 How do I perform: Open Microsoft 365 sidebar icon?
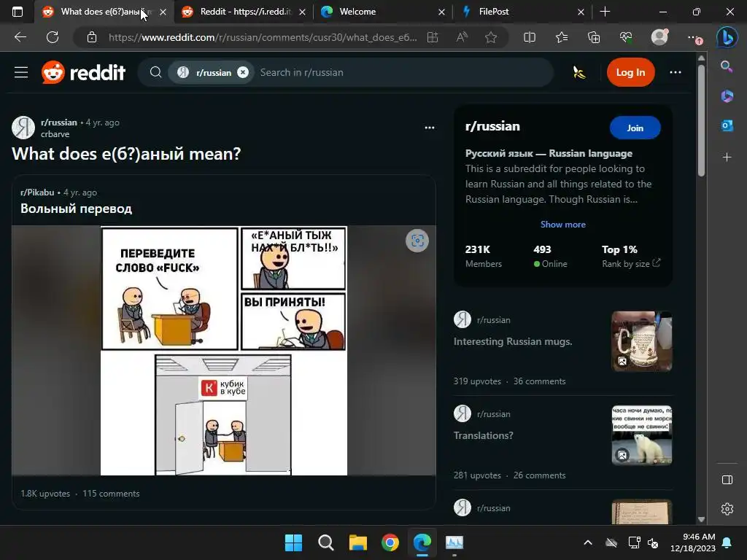tap(727, 96)
